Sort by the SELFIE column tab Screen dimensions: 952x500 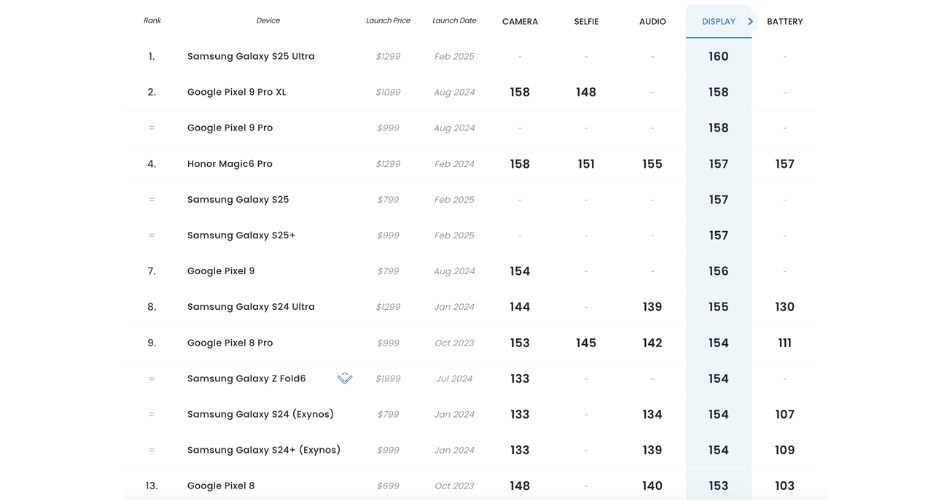(x=586, y=21)
